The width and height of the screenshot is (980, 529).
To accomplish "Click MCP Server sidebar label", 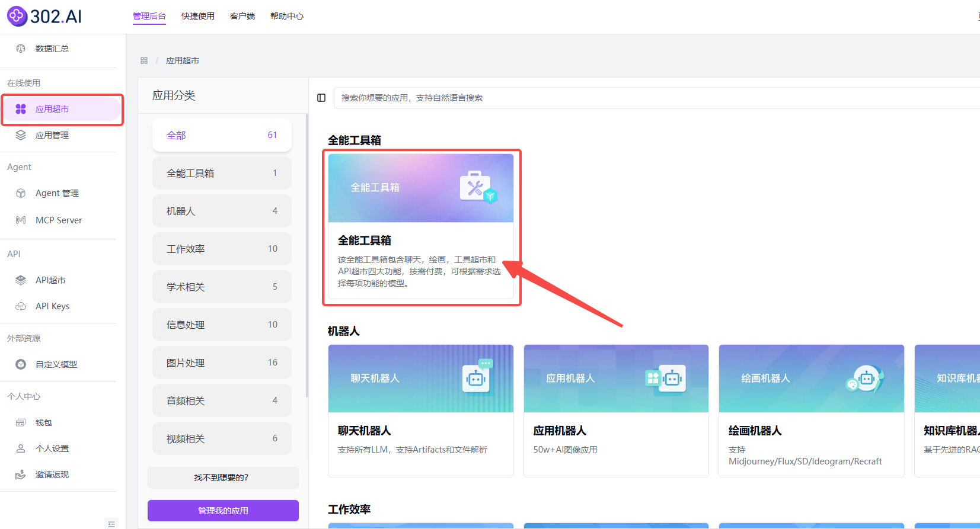I will (x=59, y=220).
